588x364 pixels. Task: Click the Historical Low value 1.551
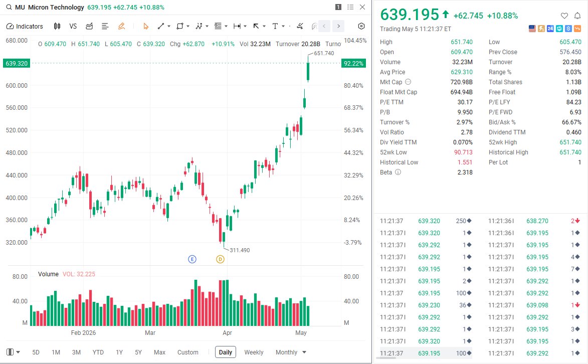(465, 162)
